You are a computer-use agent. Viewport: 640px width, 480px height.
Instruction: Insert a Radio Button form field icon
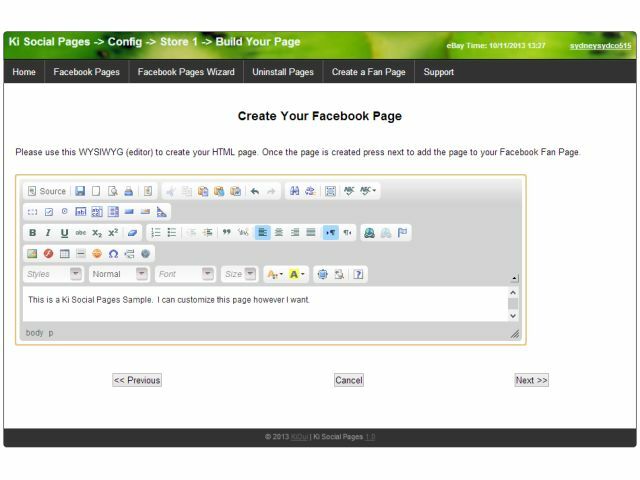coord(64,211)
